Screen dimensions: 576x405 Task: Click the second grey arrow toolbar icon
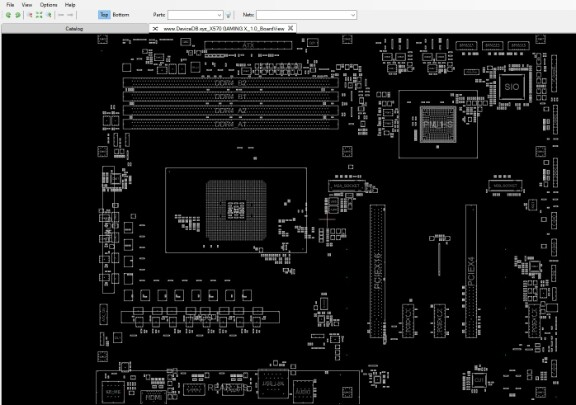[70, 15]
